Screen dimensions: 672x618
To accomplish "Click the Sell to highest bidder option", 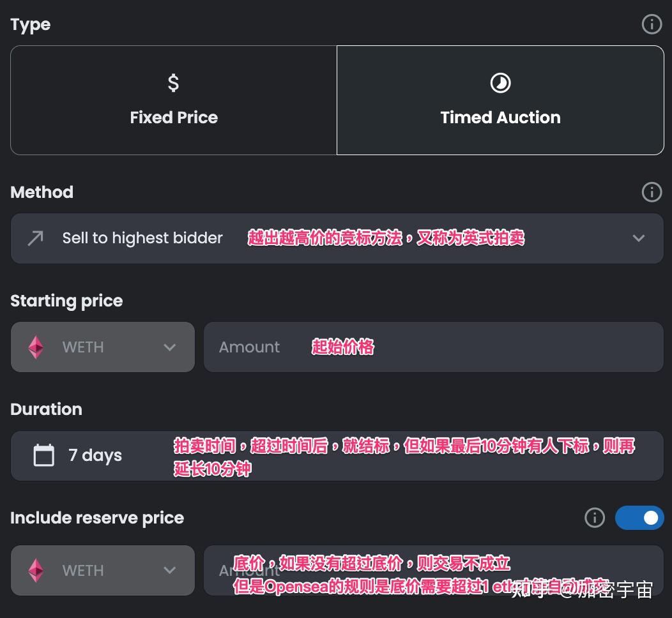I will pos(142,238).
